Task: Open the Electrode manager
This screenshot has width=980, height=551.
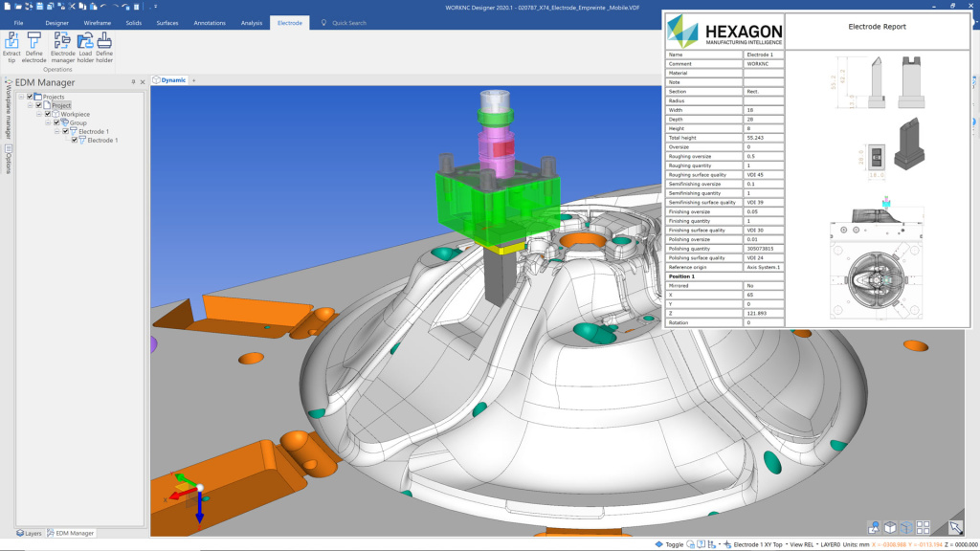Action: click(x=61, y=43)
